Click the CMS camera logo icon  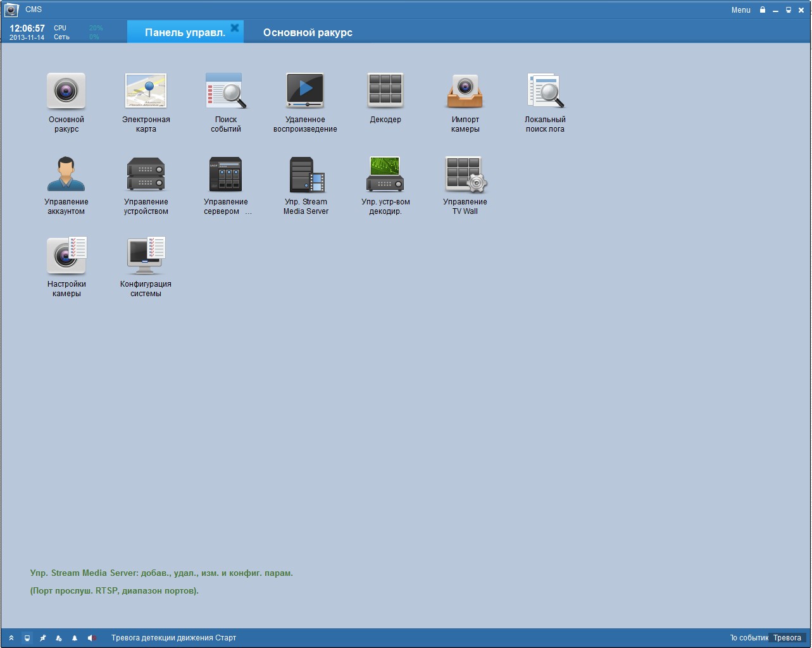(11, 9)
